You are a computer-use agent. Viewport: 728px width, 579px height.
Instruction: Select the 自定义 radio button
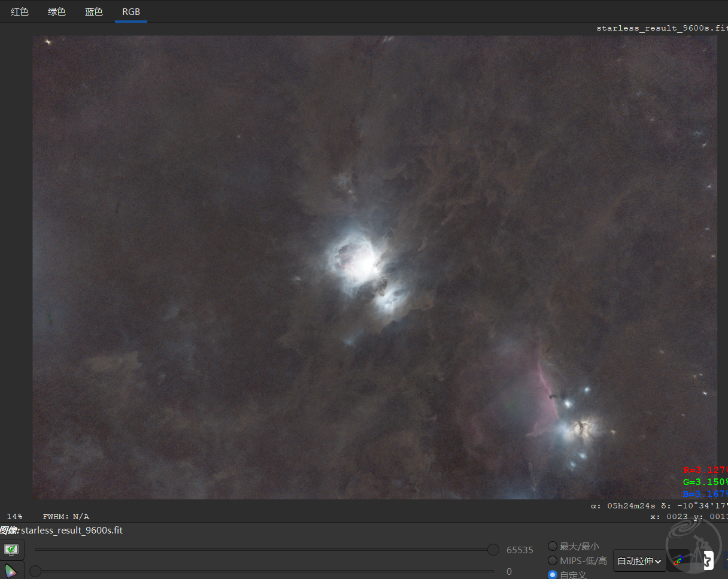(553, 574)
